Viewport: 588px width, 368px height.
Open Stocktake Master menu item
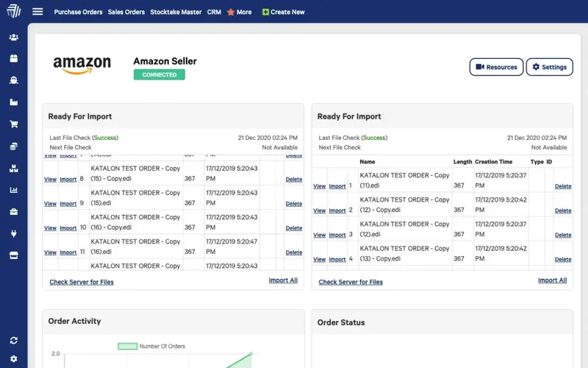(x=176, y=12)
